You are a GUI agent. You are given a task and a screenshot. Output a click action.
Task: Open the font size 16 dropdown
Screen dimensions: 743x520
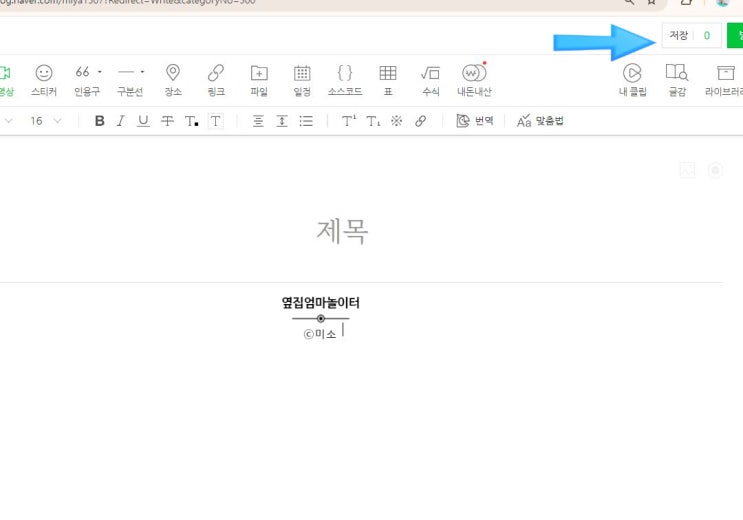(45, 121)
